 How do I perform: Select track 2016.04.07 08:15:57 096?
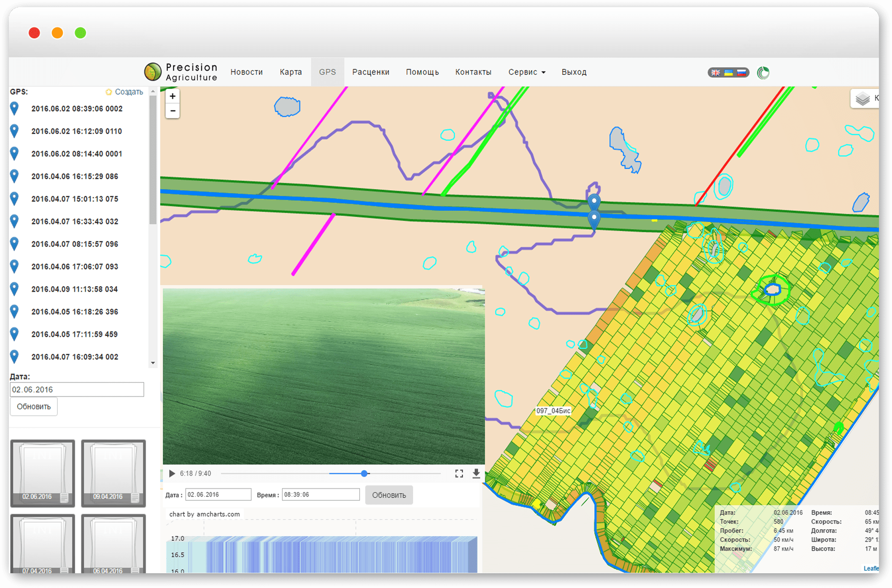[75, 244]
